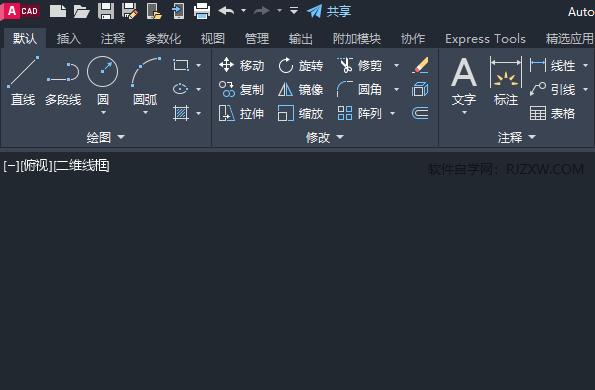Undo the last action

coord(226,11)
